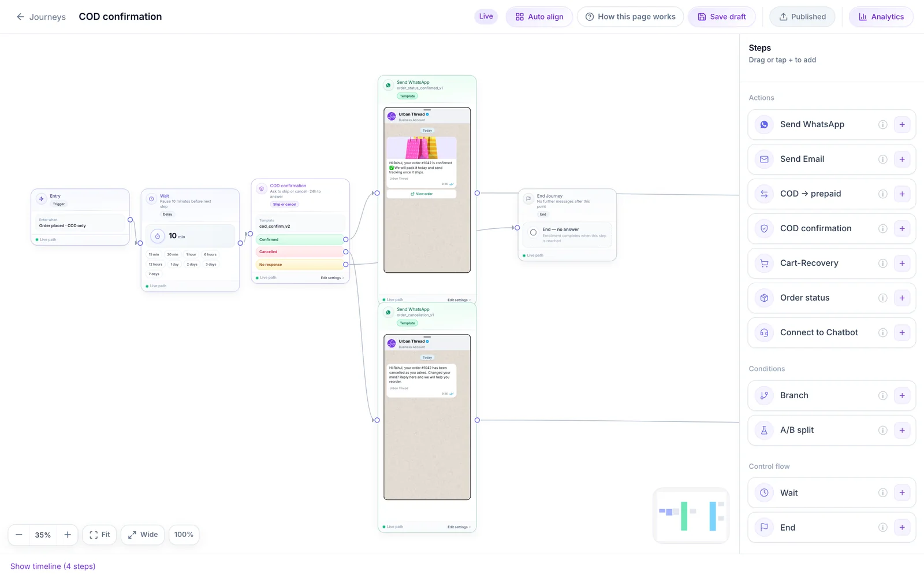924x578 pixels.
Task: Select the Confirmed branch option
Action: pyautogui.click(x=300, y=239)
